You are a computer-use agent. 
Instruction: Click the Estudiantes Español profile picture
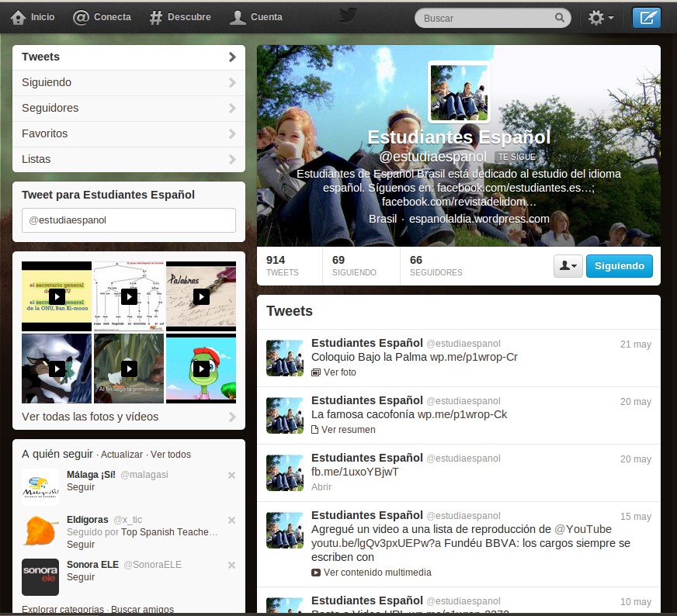[x=459, y=92]
